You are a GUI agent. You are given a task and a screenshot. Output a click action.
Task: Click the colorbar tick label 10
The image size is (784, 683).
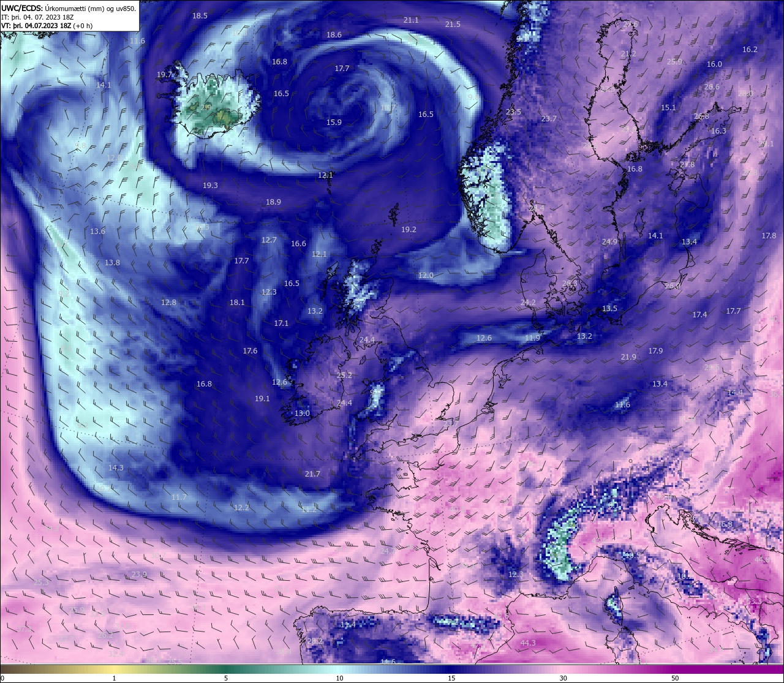(x=339, y=678)
